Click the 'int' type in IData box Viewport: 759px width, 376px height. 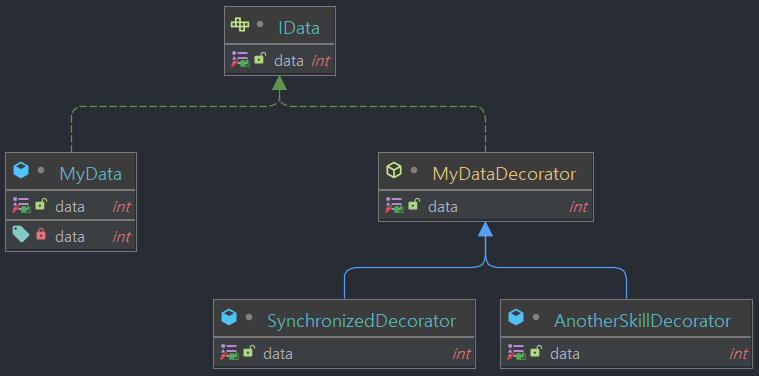coord(320,60)
